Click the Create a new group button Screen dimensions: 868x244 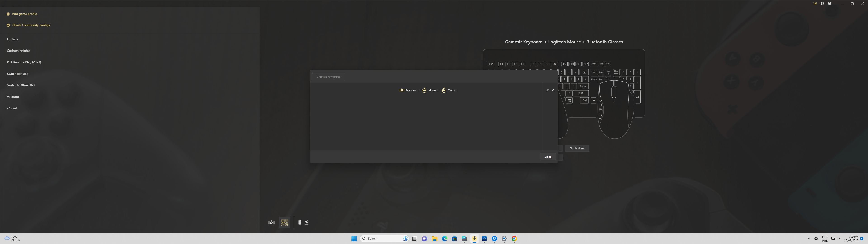328,77
